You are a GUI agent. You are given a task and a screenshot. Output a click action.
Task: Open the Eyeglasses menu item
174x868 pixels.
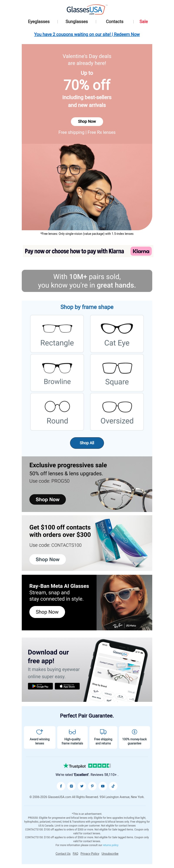(x=39, y=22)
